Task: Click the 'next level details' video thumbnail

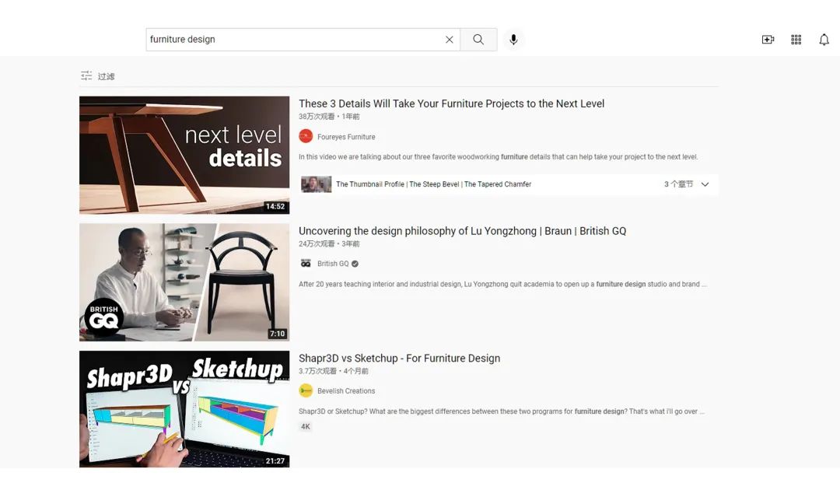Action: [x=184, y=155]
